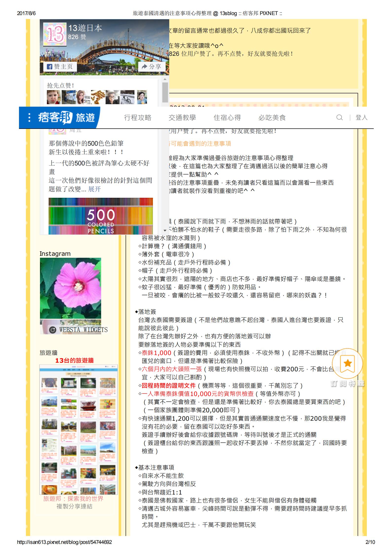Click 與台幣趨近1:1 list item
The image size is (392, 555).
[x=160, y=492]
